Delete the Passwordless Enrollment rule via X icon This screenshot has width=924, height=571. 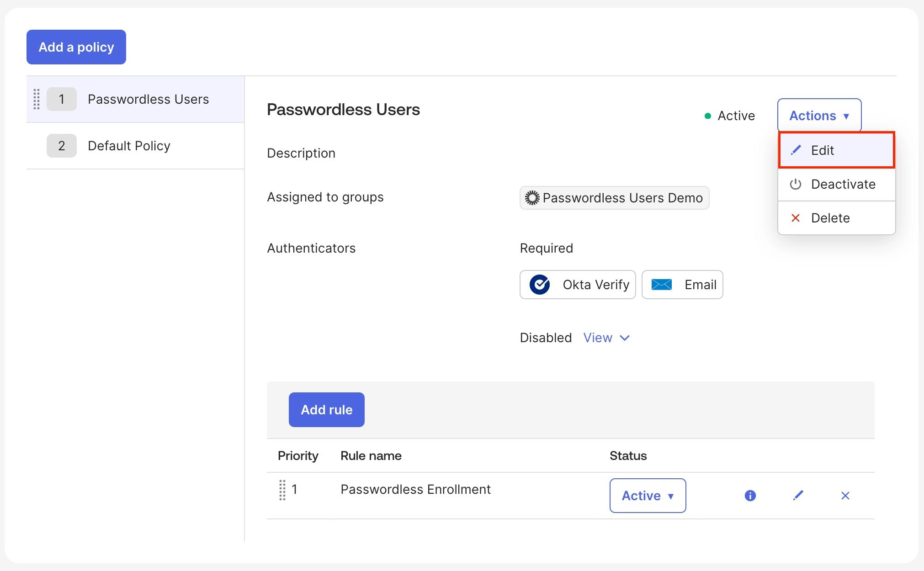(x=845, y=496)
